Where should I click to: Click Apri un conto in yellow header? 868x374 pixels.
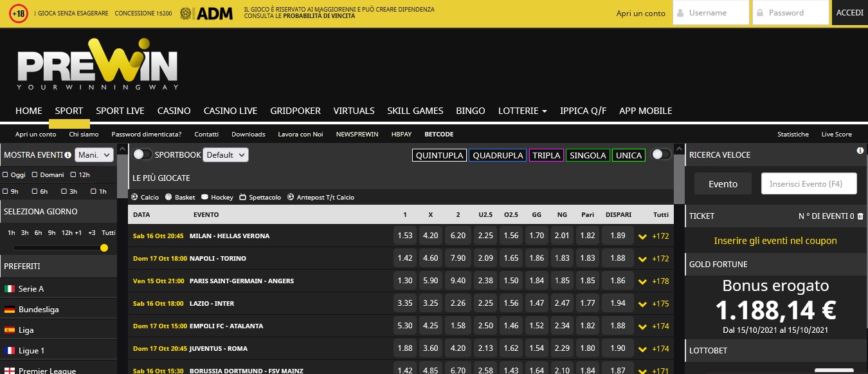(x=641, y=13)
